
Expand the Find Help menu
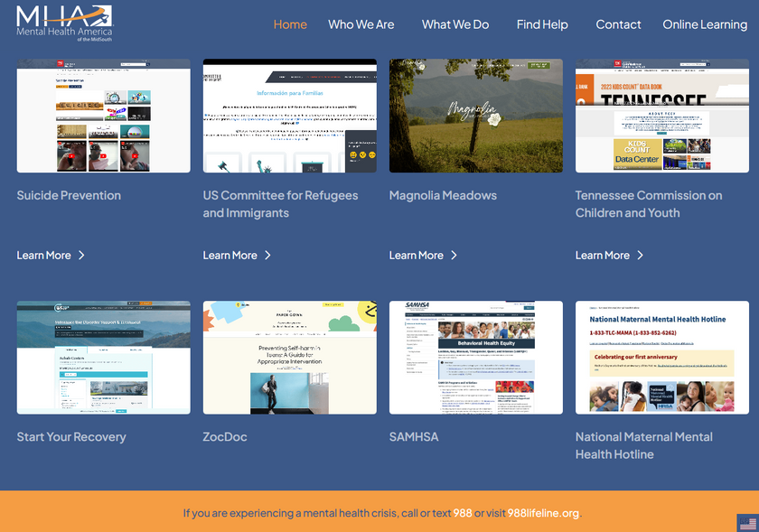coord(542,24)
